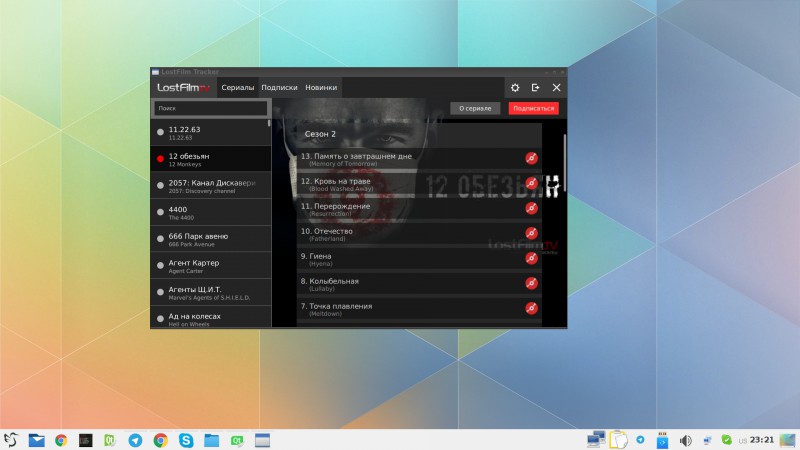Select 11.22.63 in the series list
800x450 pixels.
click(211, 133)
